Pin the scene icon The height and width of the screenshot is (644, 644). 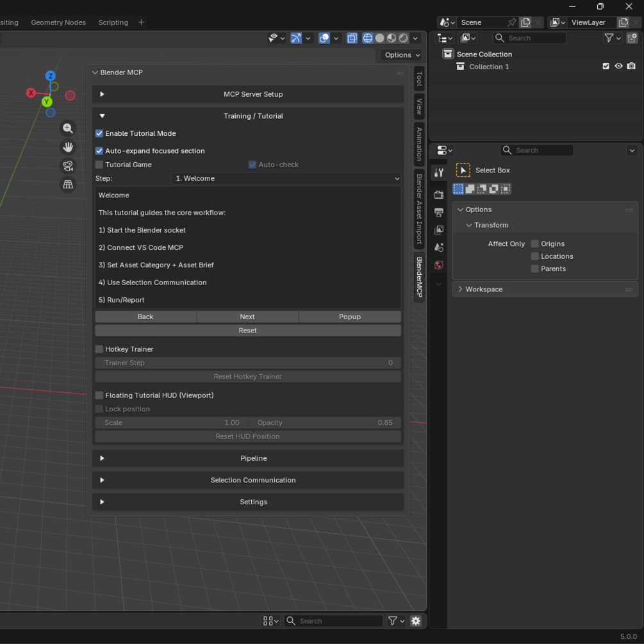pyautogui.click(x=511, y=22)
